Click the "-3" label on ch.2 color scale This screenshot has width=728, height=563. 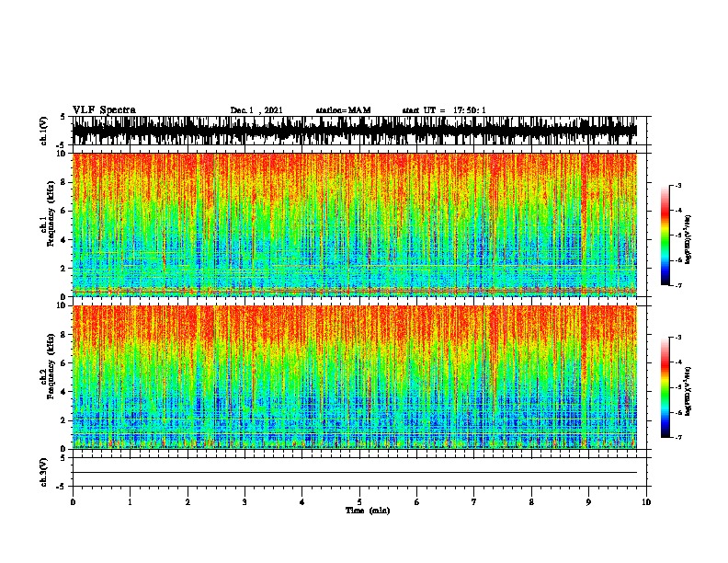click(677, 338)
